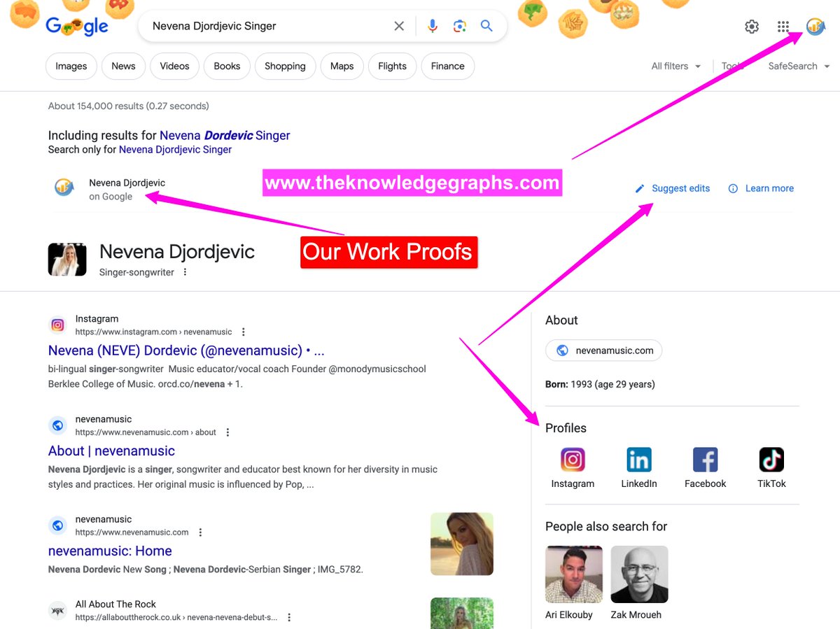Expand the All filters dropdown
840x629 pixels.
676,66
